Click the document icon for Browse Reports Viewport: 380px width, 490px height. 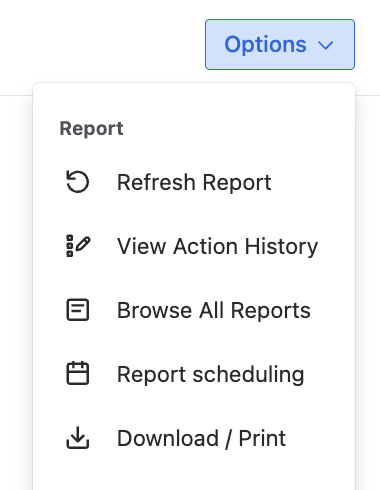(78, 310)
